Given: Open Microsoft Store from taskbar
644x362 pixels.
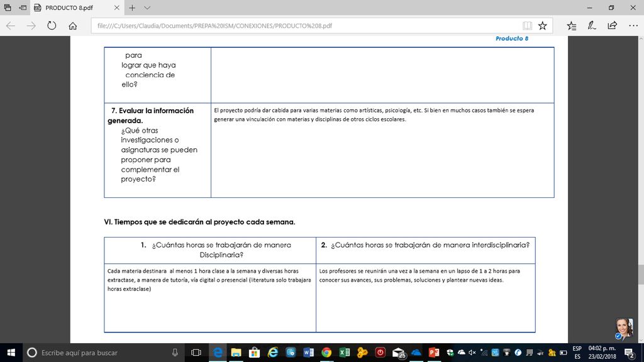Looking at the screenshot, I should pos(254,353).
